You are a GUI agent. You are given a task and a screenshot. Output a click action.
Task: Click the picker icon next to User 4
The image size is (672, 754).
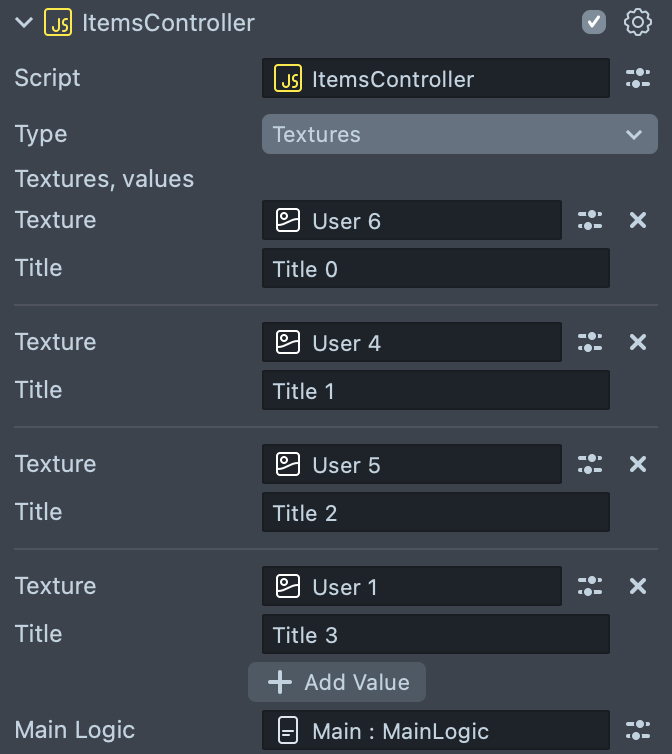tap(590, 342)
